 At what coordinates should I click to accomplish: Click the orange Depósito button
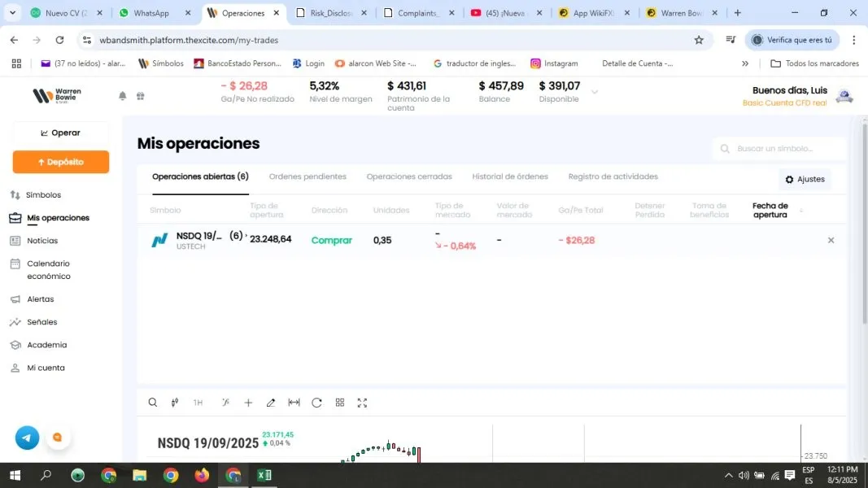(61, 162)
